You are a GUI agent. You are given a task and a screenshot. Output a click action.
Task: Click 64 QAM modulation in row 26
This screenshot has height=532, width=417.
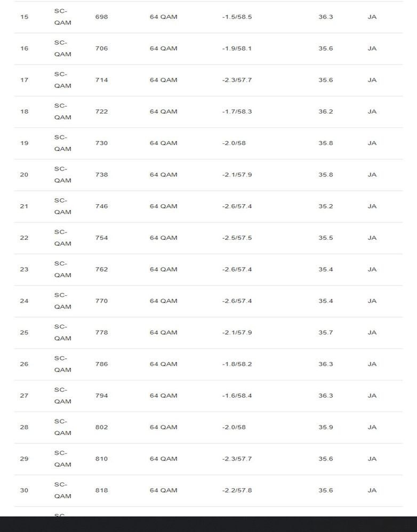(163, 364)
